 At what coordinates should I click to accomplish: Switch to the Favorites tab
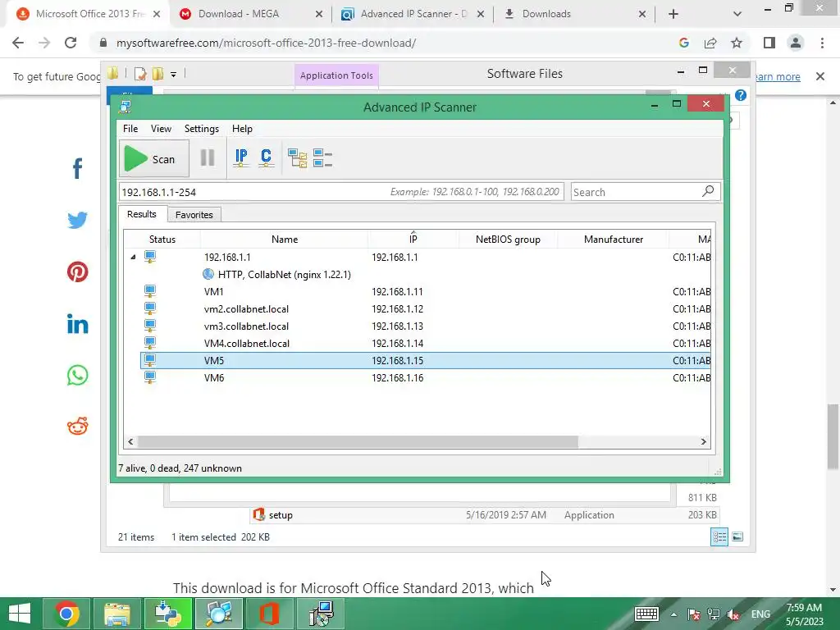(194, 215)
